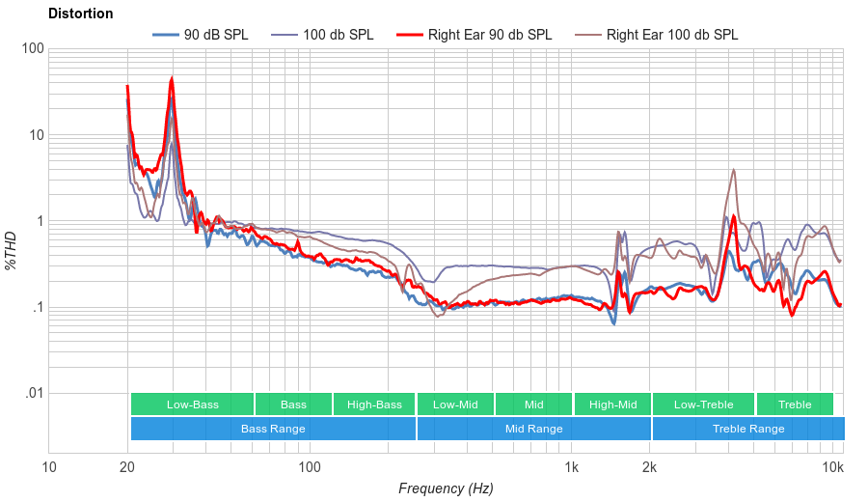This screenshot has height=502, width=868.
Task: Click the brown Right Ear 100 legend line
Action: [x=588, y=35]
